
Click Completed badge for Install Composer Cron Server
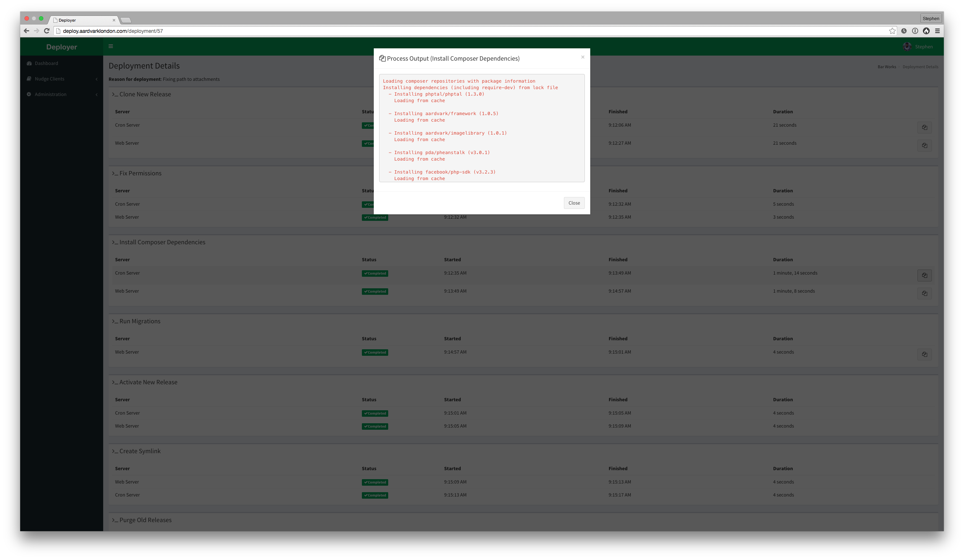[375, 274]
